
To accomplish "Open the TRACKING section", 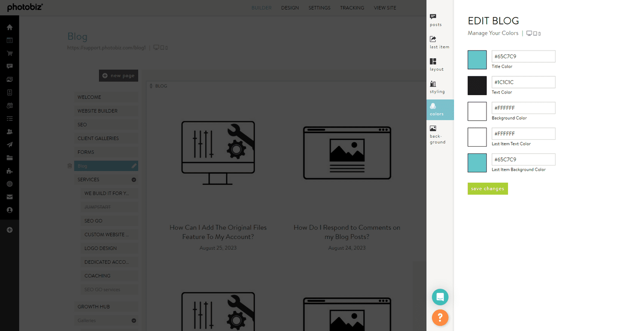I will coord(352,8).
